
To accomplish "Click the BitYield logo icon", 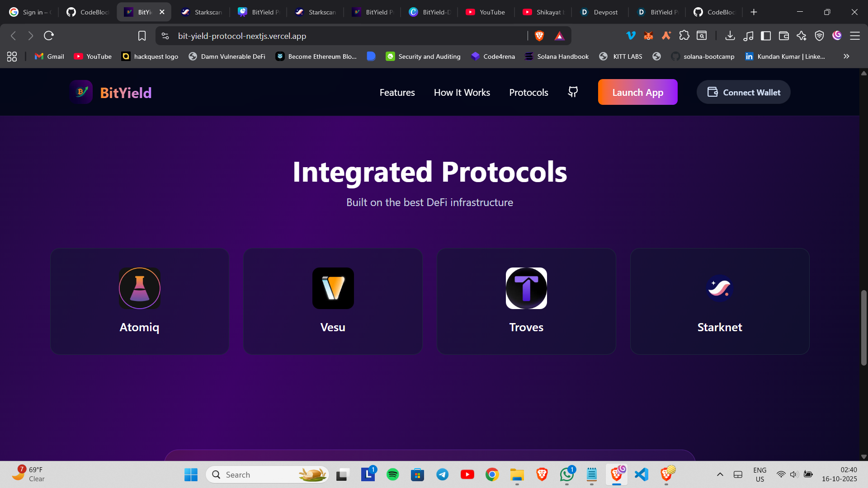I will pos(81,92).
